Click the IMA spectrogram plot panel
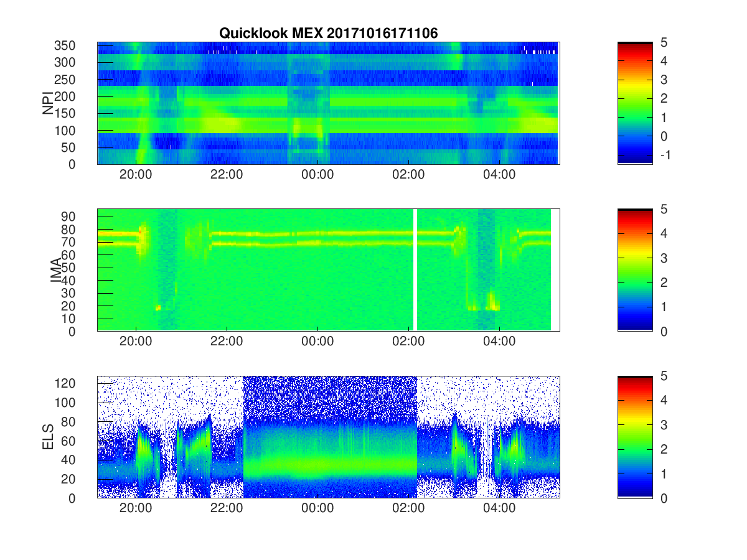Image resolution: width=747 pixels, height=560 pixels. tap(328, 270)
